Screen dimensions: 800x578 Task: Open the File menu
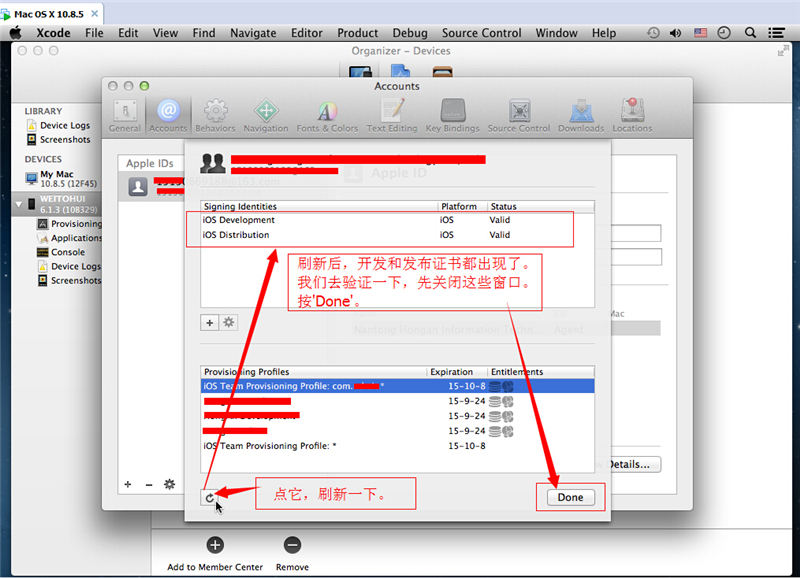[94, 33]
